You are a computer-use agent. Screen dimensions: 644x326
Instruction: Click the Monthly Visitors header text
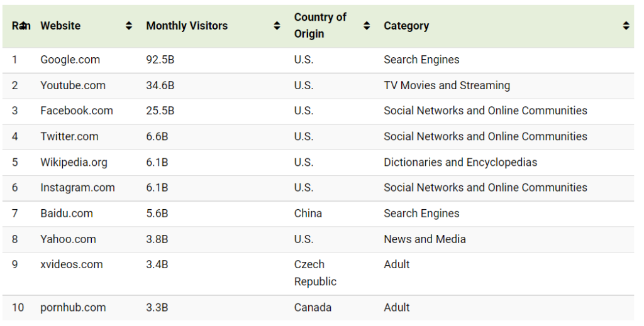[187, 26]
